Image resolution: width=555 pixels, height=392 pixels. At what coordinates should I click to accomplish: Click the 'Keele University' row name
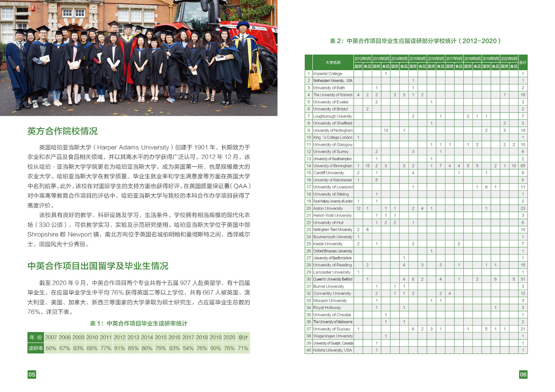[328, 244]
